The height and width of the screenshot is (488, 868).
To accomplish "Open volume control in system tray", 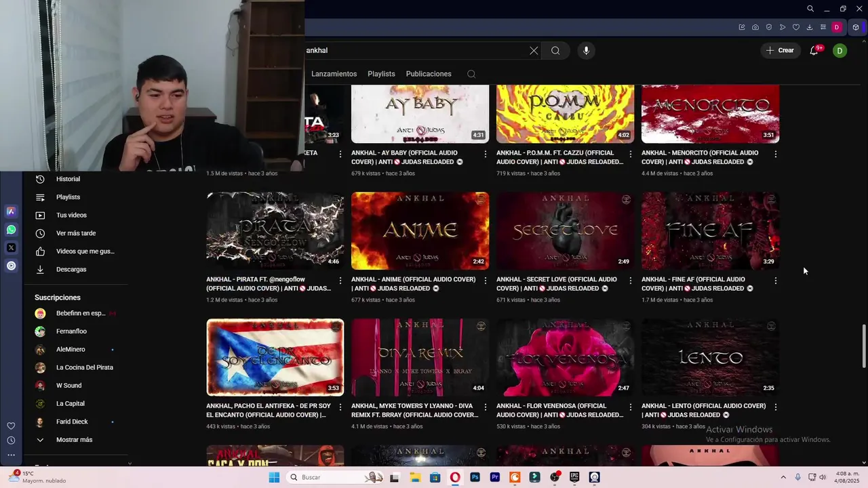I will [x=823, y=477].
